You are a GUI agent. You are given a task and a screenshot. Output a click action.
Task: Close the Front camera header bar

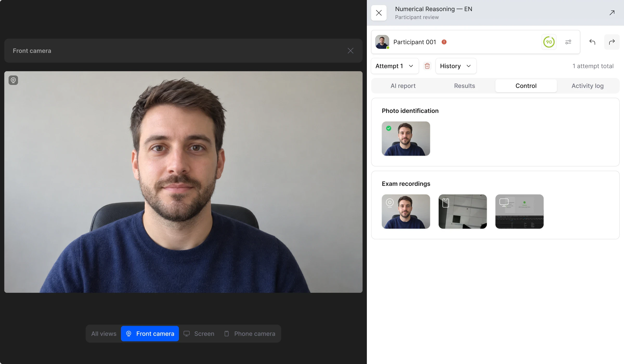pyautogui.click(x=350, y=51)
